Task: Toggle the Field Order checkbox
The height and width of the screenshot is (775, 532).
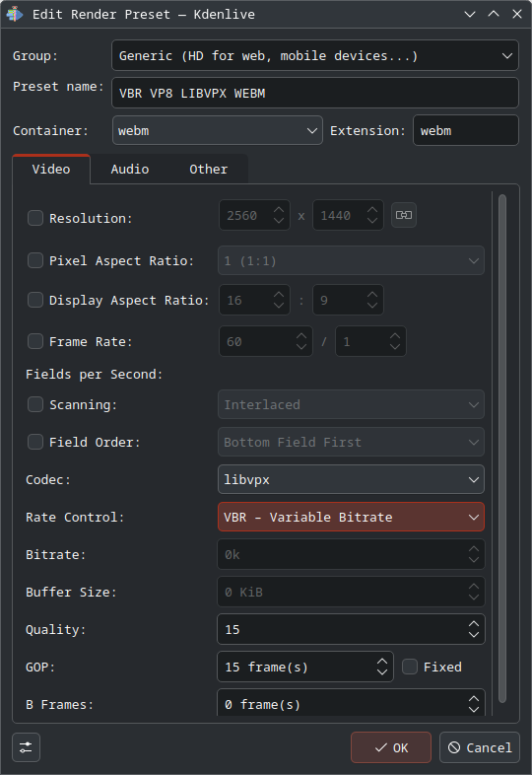Action: pos(35,442)
